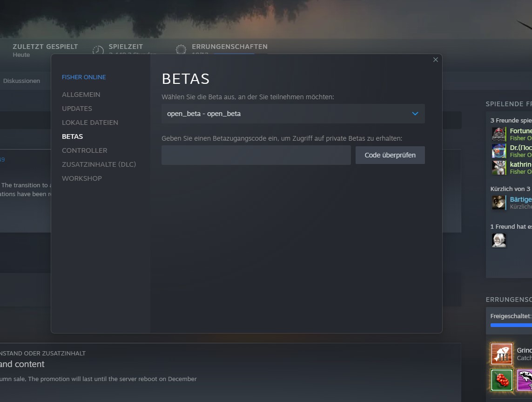
Task: Switch to the Updates section
Action: [77, 109]
